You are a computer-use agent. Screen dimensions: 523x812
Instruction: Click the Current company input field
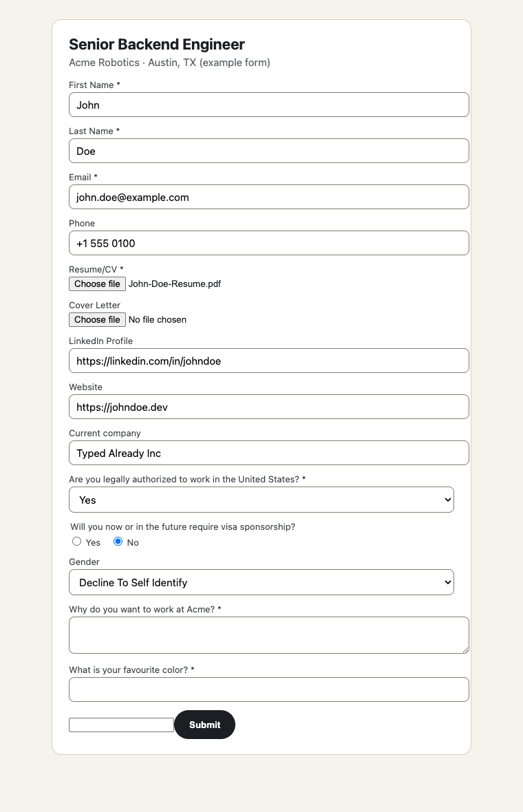(x=269, y=453)
